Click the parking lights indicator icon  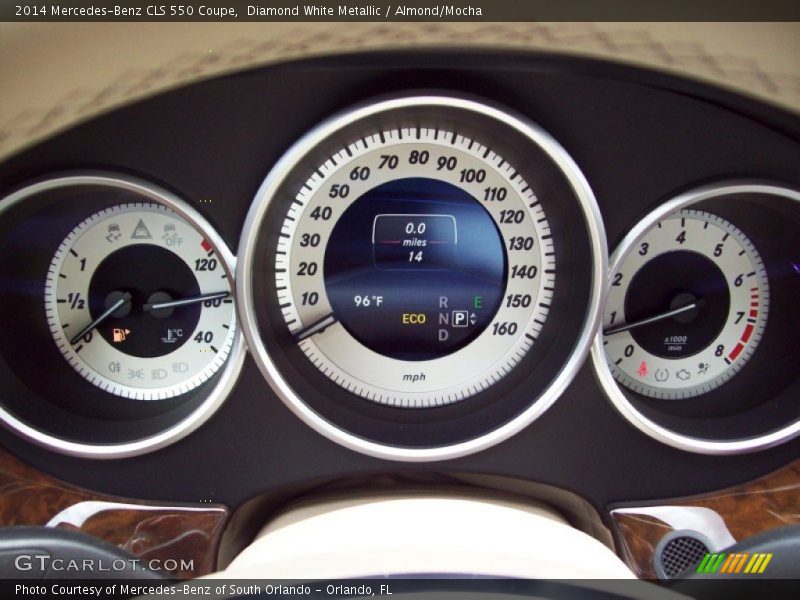pyautogui.click(x=135, y=373)
